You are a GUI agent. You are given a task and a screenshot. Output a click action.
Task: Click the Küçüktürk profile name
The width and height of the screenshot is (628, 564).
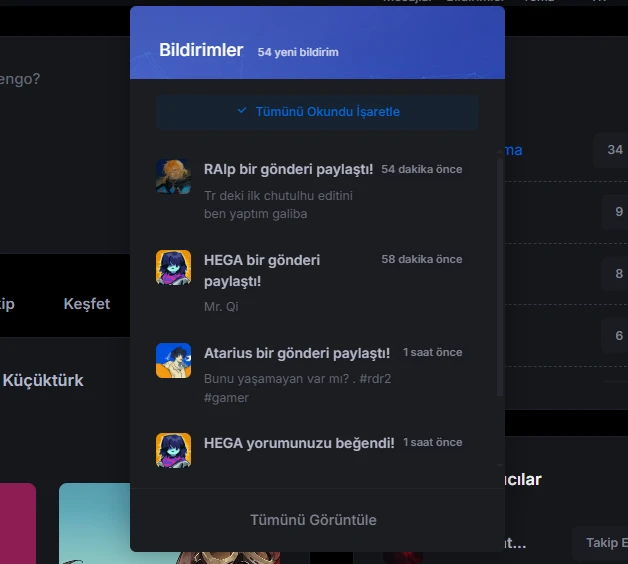pyautogui.click(x=43, y=381)
